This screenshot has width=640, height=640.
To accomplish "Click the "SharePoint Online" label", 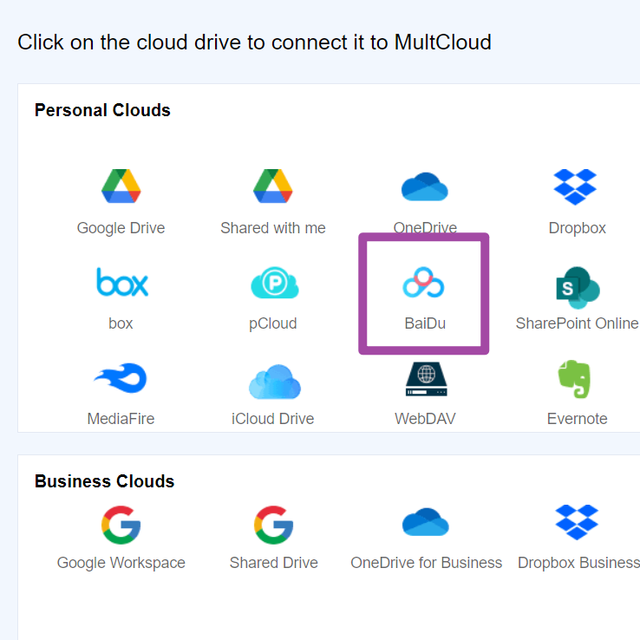I will point(577,323).
